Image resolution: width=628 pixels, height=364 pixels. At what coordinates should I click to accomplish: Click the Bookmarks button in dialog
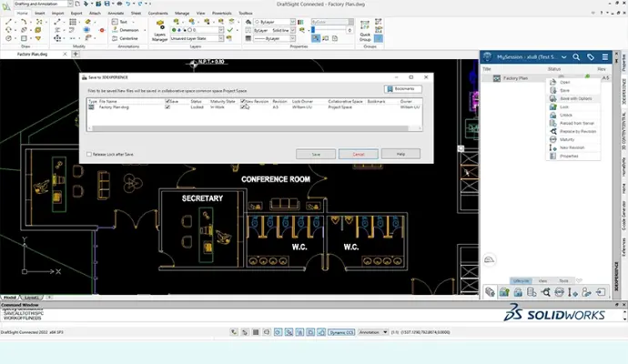(402, 89)
